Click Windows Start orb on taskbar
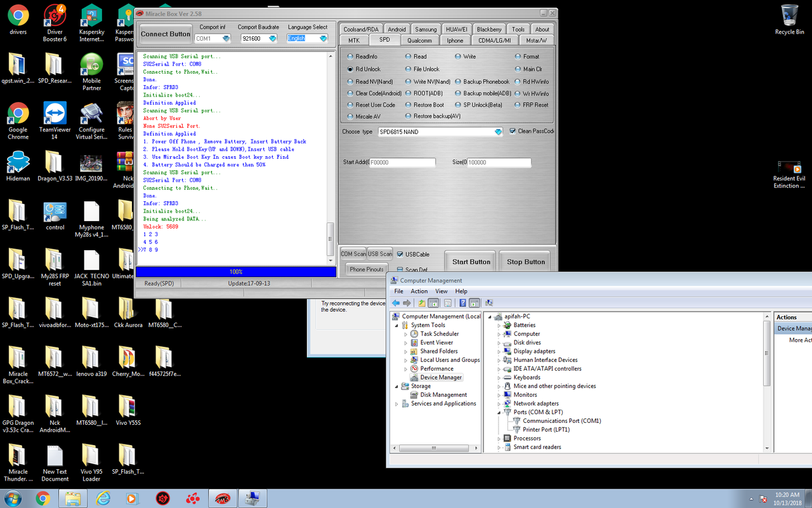 pyautogui.click(x=13, y=497)
